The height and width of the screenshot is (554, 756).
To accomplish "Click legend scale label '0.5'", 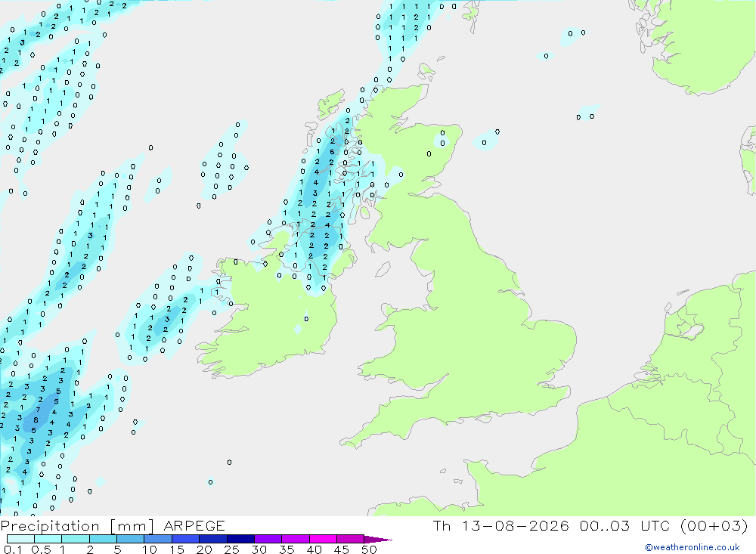I will tap(41, 549).
